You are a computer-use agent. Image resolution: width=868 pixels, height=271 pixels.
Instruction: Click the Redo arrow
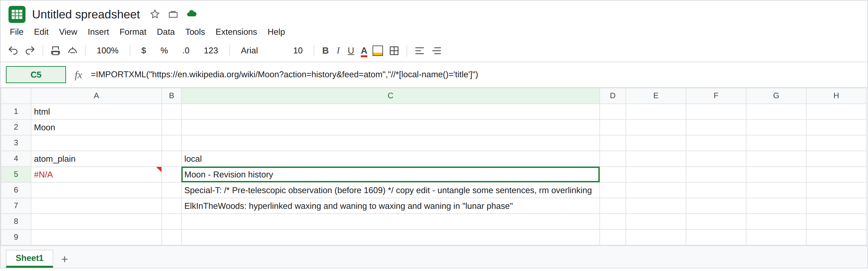(30, 51)
